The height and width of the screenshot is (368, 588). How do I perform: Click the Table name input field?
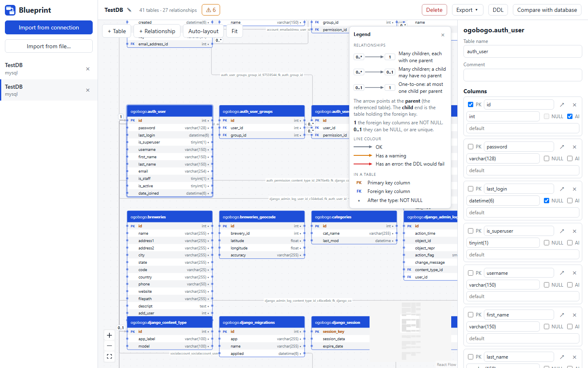[x=523, y=52]
